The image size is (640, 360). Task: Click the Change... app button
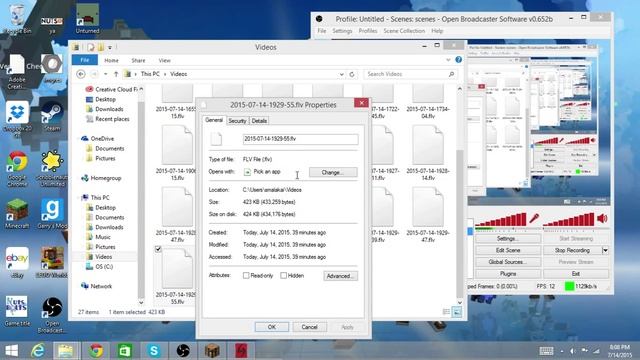point(333,172)
